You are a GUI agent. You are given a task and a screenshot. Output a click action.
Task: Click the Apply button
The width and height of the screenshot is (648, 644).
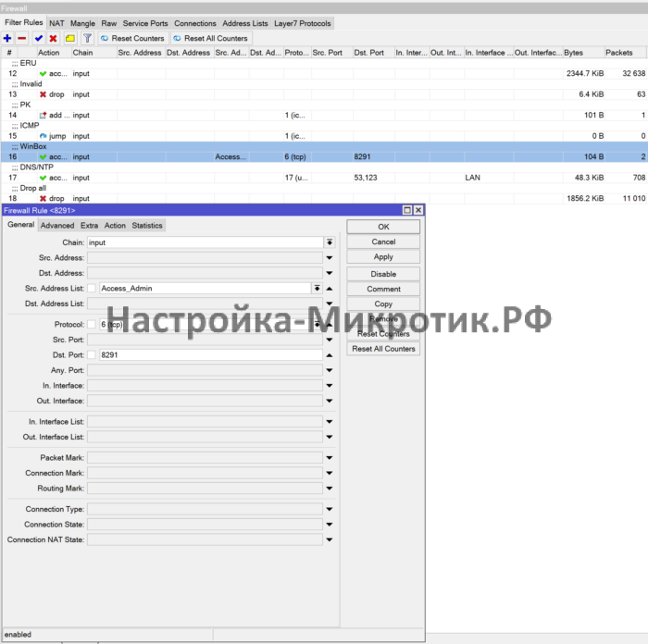pyautogui.click(x=383, y=257)
